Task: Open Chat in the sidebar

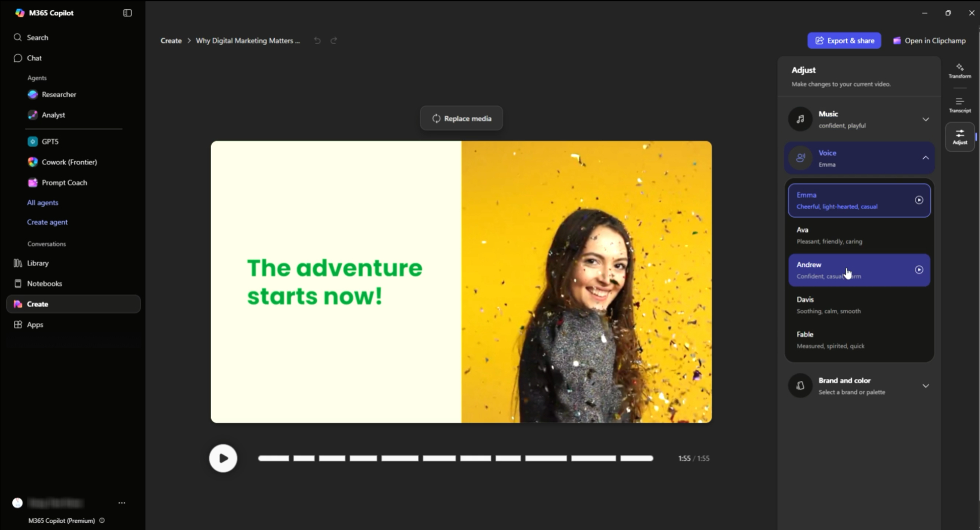Action: click(73, 58)
